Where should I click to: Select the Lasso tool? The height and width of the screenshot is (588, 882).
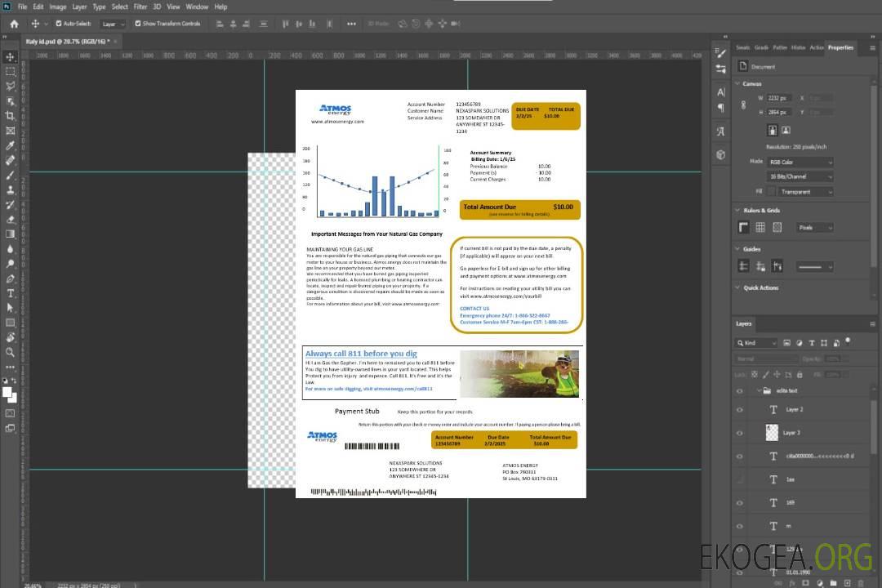point(10,86)
